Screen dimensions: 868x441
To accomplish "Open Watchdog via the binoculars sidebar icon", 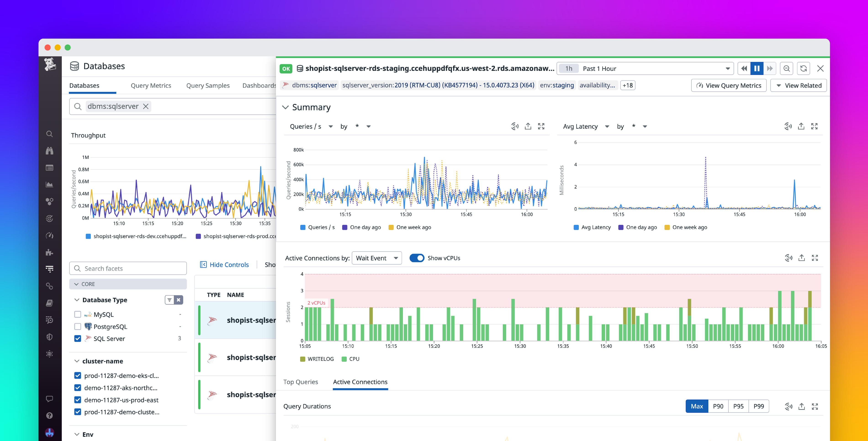I will tap(49, 151).
